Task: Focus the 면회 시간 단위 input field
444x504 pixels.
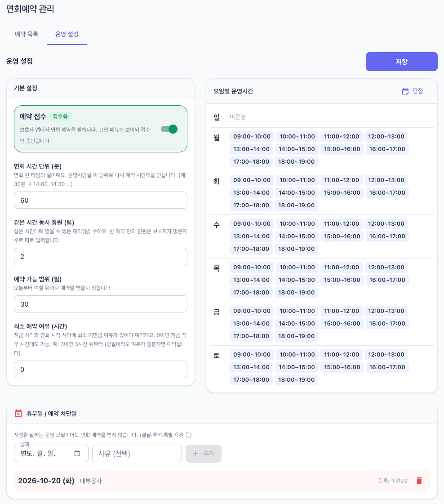Action: coord(101,200)
